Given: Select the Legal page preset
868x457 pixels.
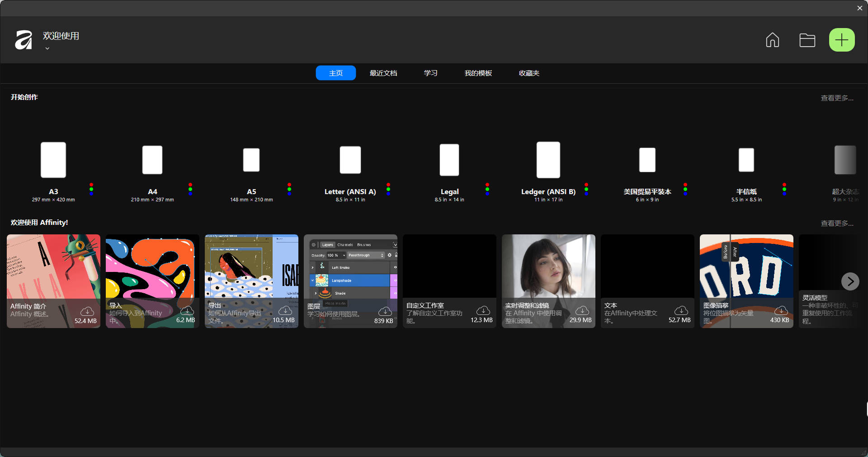Looking at the screenshot, I should pos(449,160).
